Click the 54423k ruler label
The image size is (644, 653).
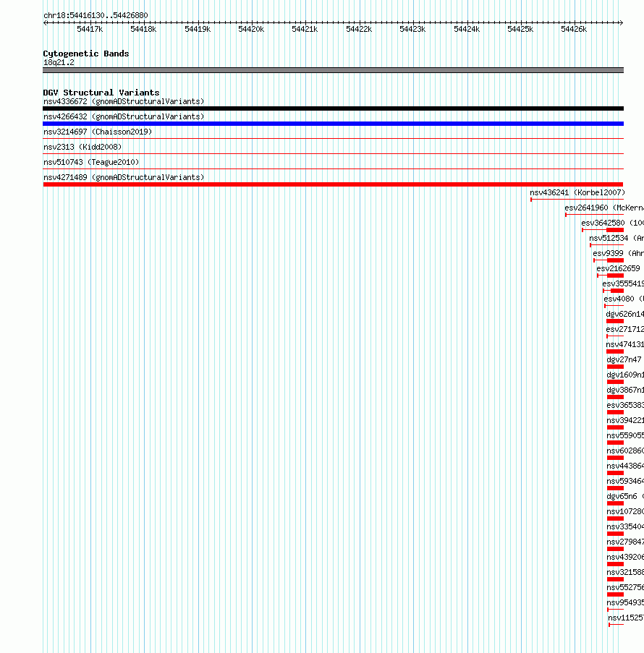coord(412,29)
